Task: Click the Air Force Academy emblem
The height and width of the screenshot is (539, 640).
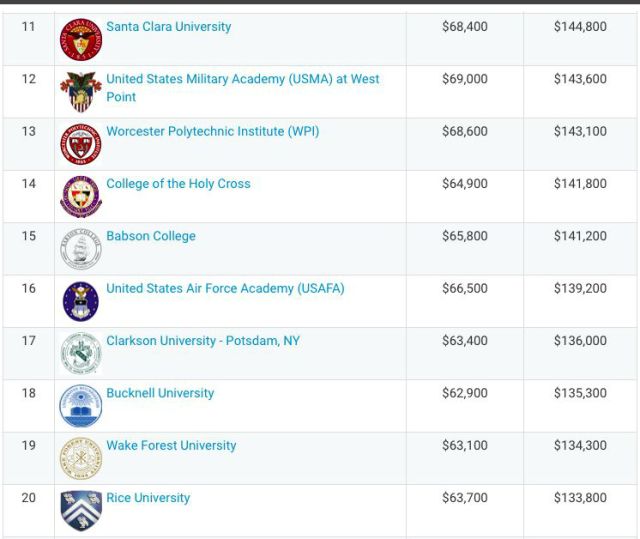Action: tap(81, 301)
